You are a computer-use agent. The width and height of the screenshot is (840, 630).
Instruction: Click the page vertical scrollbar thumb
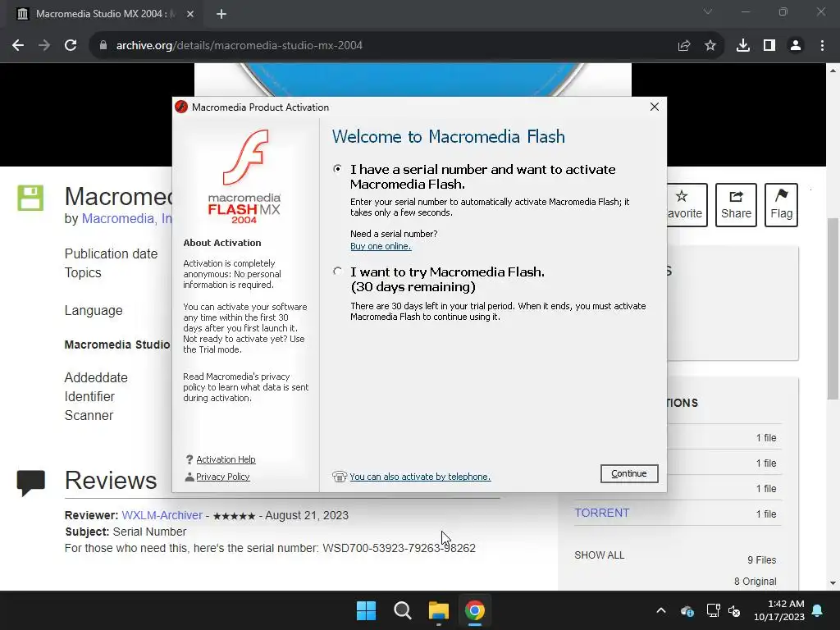click(833, 308)
